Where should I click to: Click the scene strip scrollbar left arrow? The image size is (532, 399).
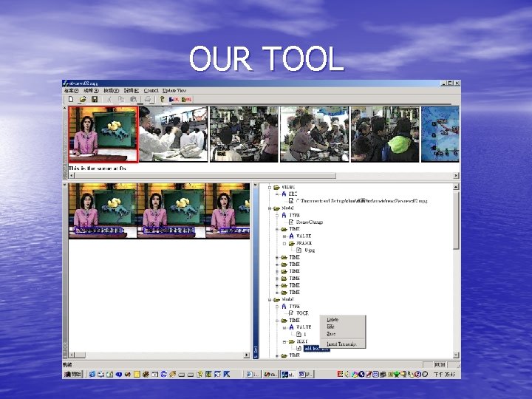[72, 175]
